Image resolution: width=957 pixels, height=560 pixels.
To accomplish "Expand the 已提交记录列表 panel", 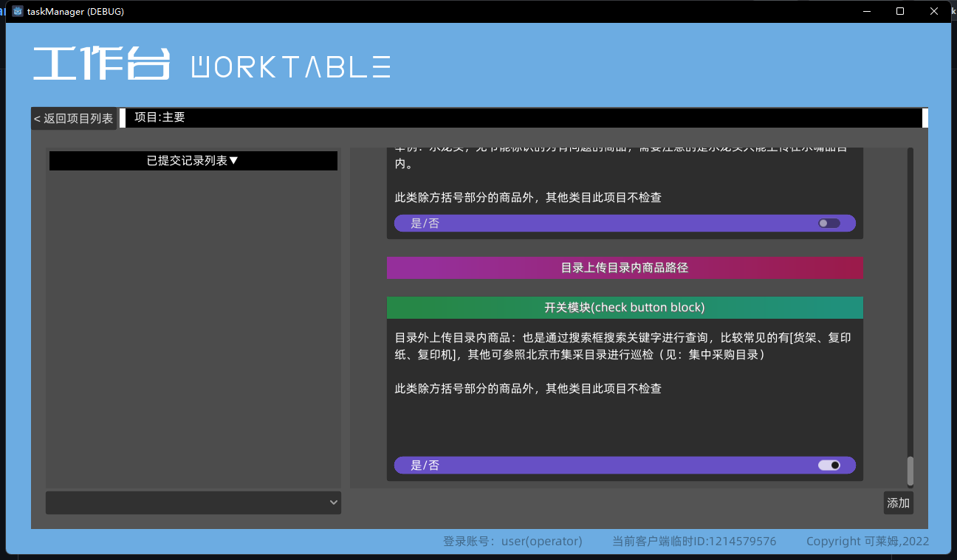I will (193, 161).
